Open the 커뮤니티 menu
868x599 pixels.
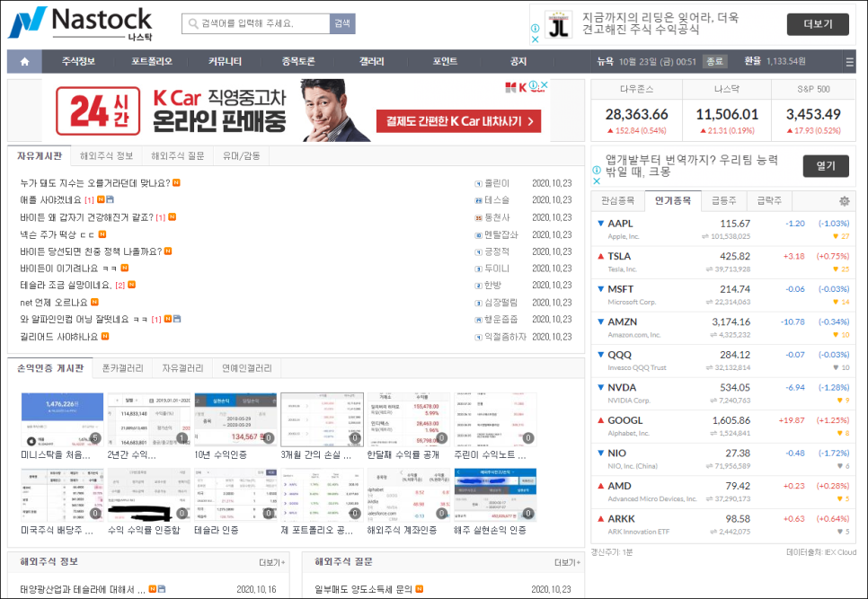[225, 61]
